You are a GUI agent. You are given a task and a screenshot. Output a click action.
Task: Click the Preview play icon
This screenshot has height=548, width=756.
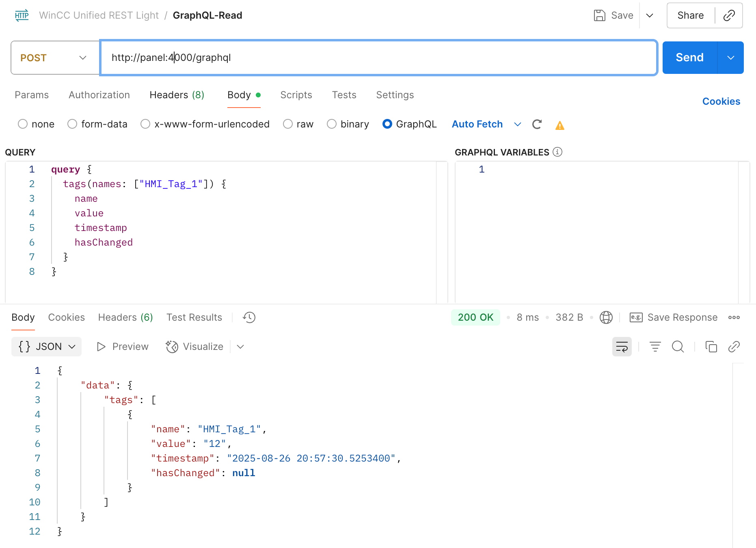101,347
